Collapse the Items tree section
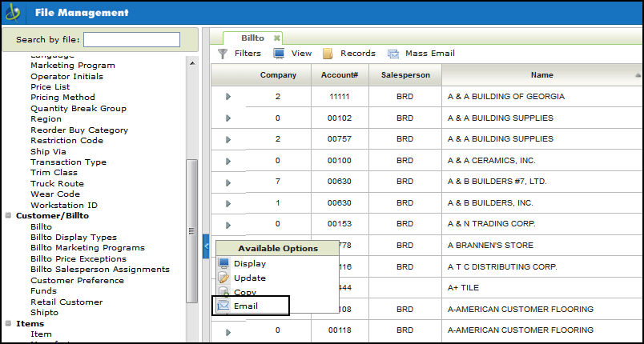The width and height of the screenshot is (644, 344). (9, 324)
